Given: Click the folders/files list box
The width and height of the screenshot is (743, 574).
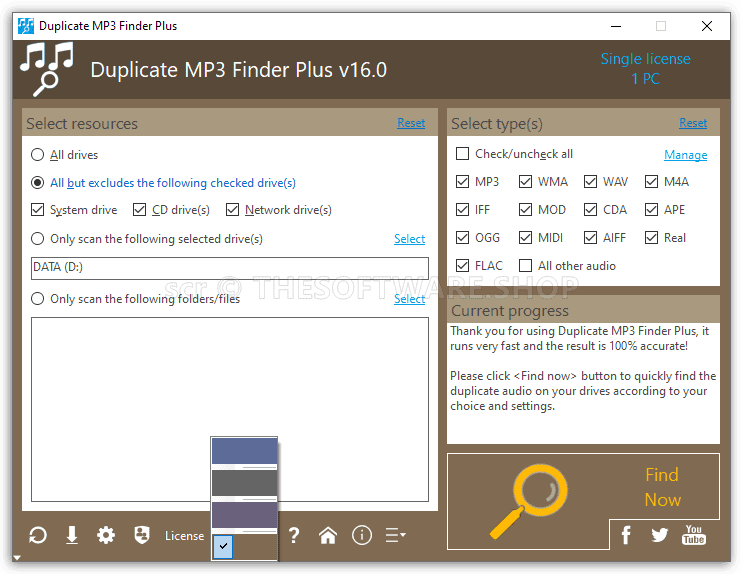Looking at the screenshot, I should tap(230, 409).
